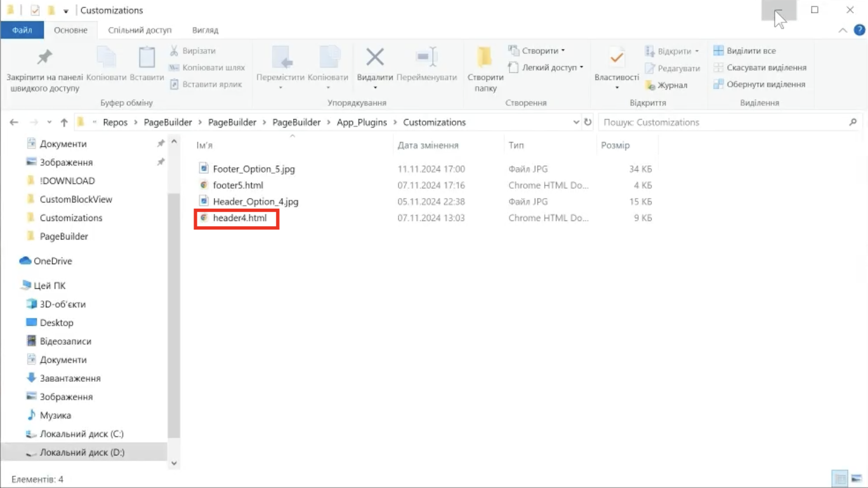Screen dimensions: 868x488
Task: Click the Create folder (Створити папку) icon
Action: pos(484,57)
